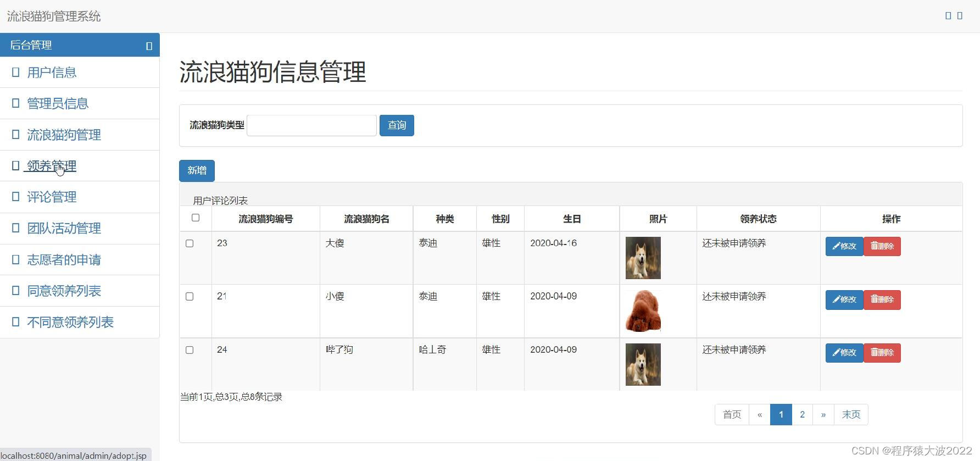Click the 性别 column header
Viewport: 980px width, 461px height.
coord(500,219)
